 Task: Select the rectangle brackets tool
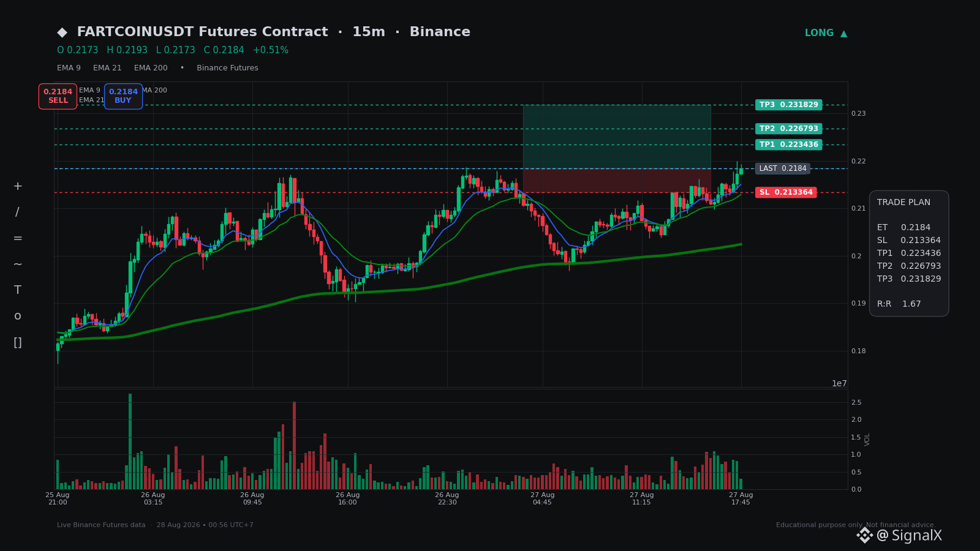tap(18, 342)
